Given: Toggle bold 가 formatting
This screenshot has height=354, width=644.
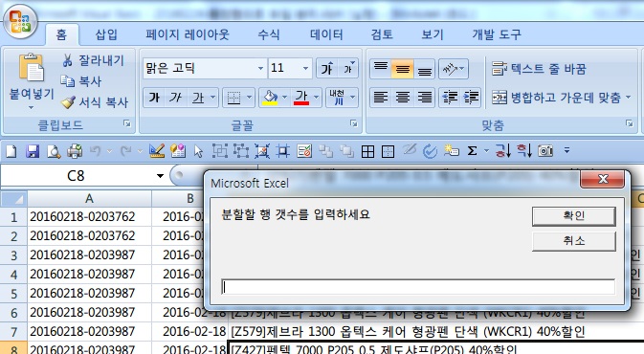Looking at the screenshot, I should pyautogui.click(x=154, y=98).
